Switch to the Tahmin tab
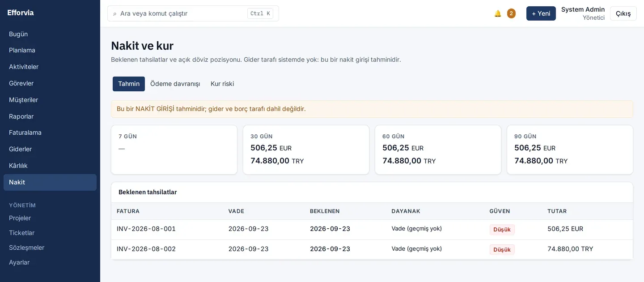 pos(129,84)
